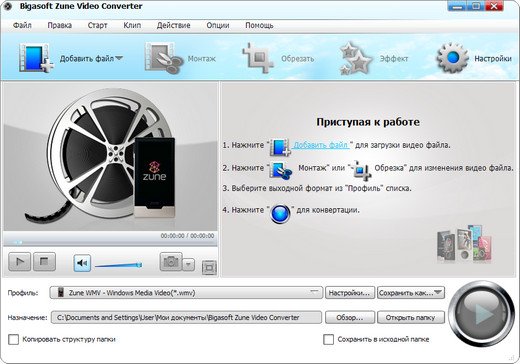Expand the snapshot options arrow beside camera
Viewport: 520px width, 364px height.
(188, 265)
